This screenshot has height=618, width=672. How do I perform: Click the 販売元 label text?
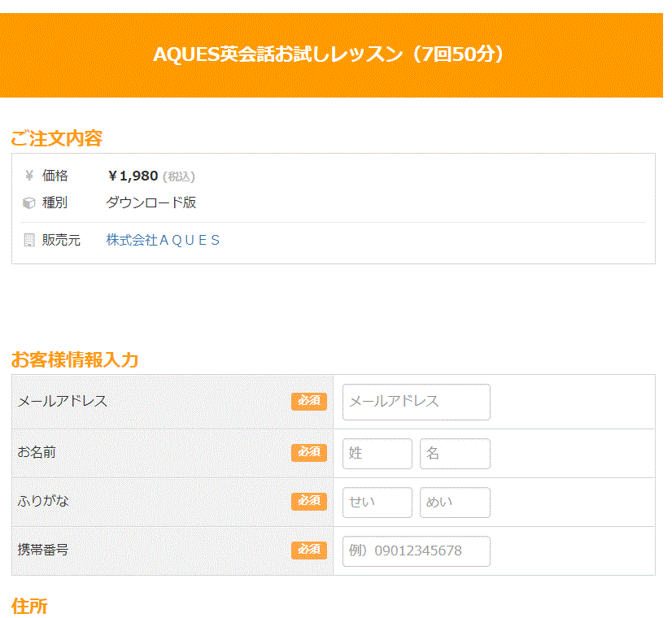[x=61, y=240]
